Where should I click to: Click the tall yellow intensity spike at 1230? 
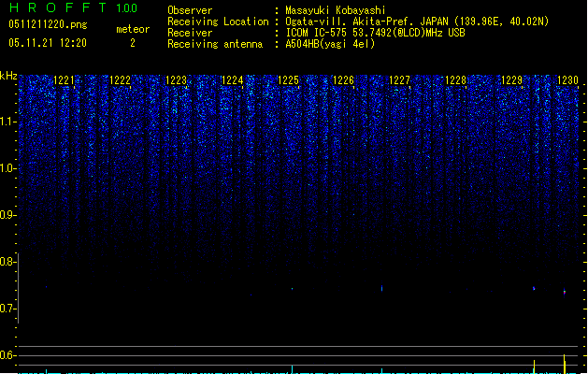coord(565,364)
